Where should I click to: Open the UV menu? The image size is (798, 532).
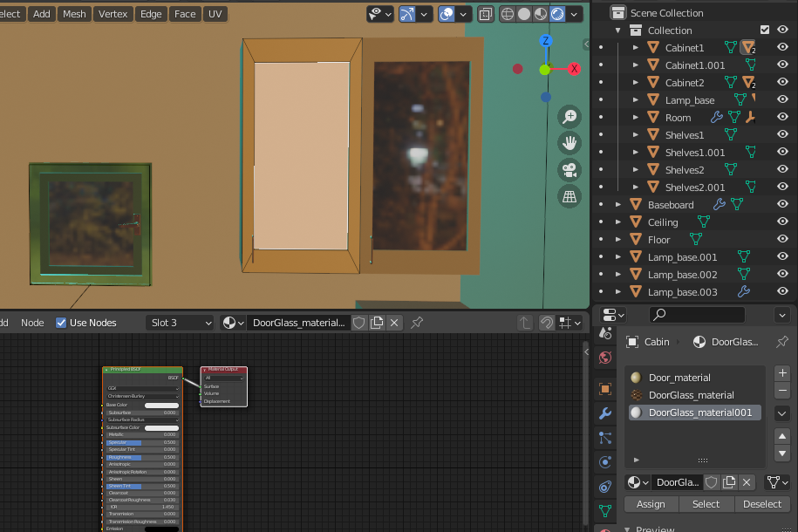215,14
